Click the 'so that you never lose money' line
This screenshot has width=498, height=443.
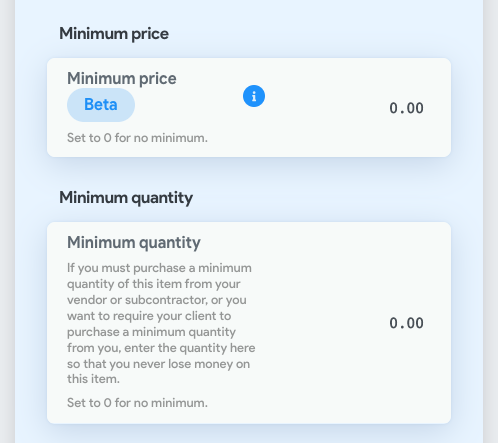point(158,364)
